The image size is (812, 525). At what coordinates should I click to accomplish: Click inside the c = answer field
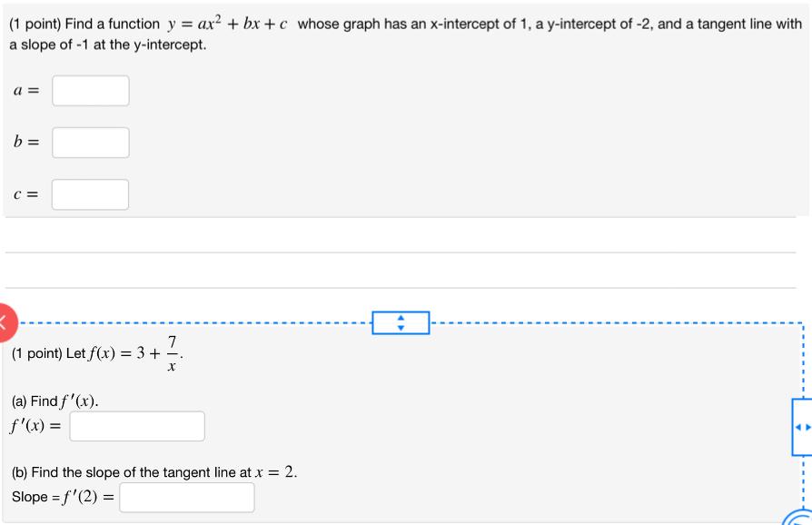pos(90,194)
